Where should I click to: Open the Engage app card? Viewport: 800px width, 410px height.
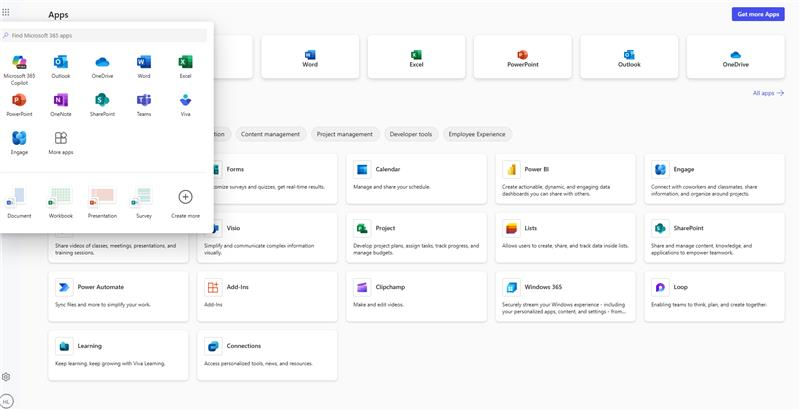(x=714, y=178)
